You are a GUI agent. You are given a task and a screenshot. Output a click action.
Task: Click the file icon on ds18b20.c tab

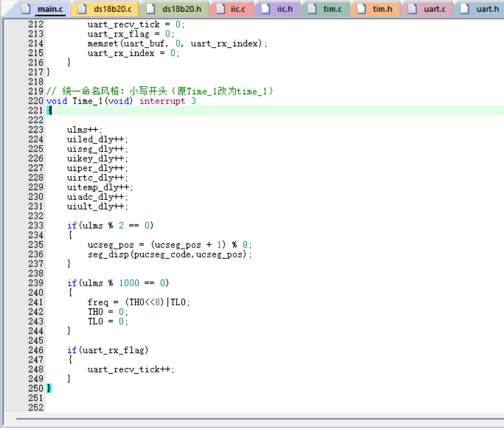point(83,9)
